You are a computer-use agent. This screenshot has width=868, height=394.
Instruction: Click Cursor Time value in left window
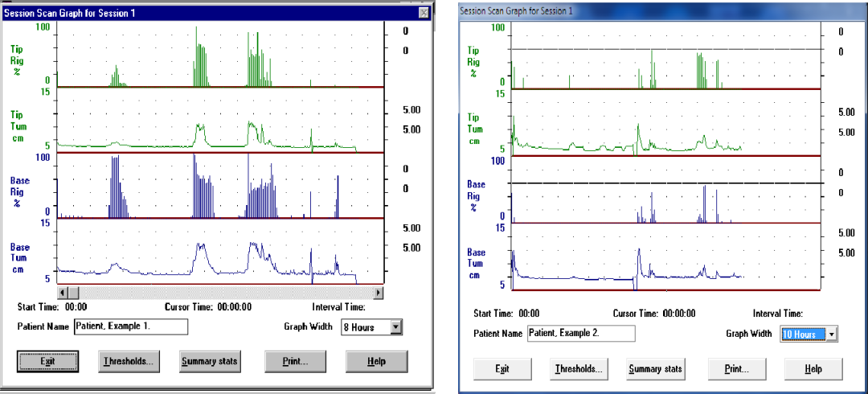click(x=235, y=306)
